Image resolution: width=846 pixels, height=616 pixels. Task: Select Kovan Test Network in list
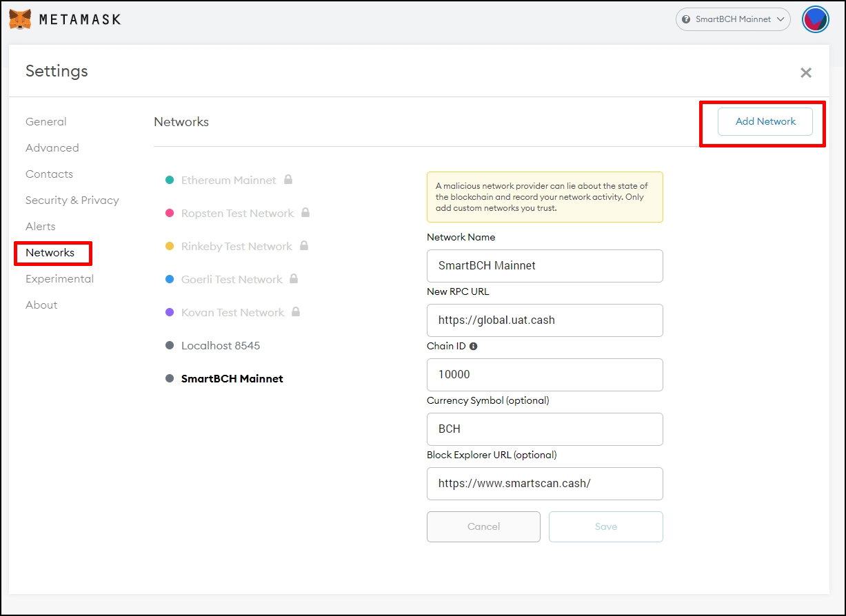232,312
